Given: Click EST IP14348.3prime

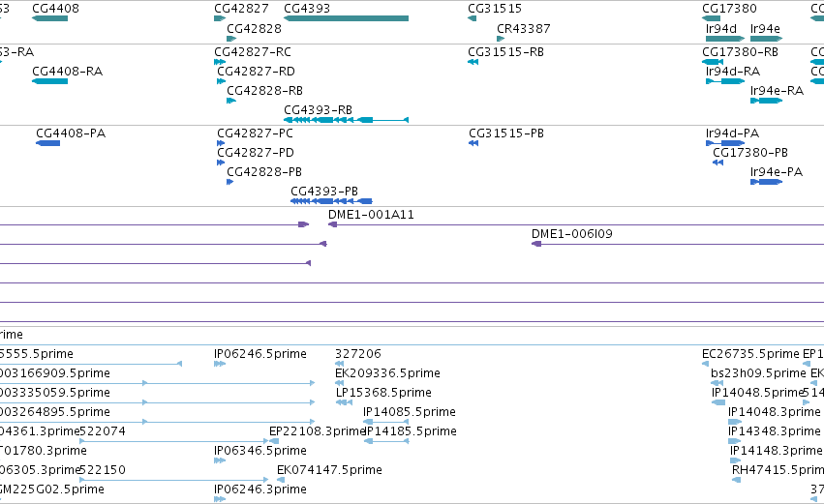Looking at the screenshot, I should (x=774, y=431).
